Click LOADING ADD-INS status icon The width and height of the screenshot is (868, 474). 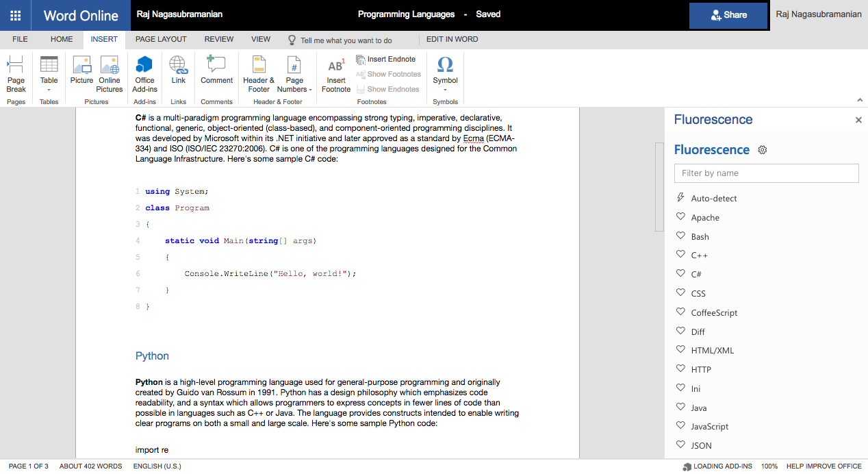[x=687, y=466]
